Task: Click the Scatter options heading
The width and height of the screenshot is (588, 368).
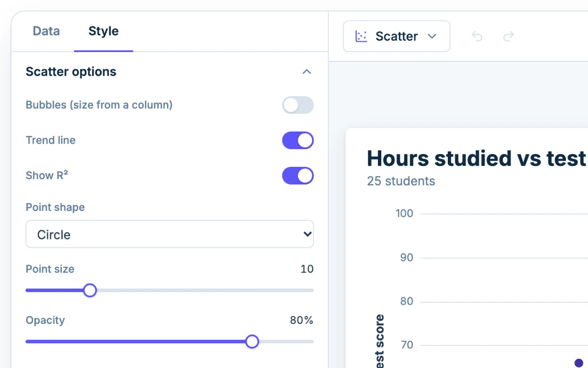Action: tap(71, 72)
